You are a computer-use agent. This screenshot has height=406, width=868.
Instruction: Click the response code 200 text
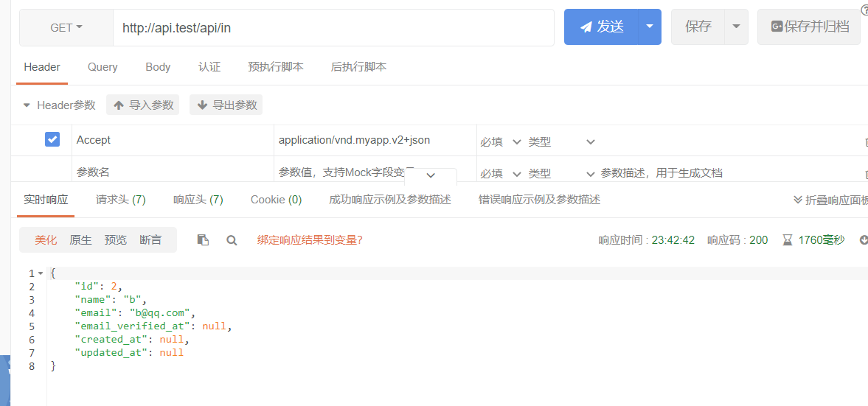(758, 240)
